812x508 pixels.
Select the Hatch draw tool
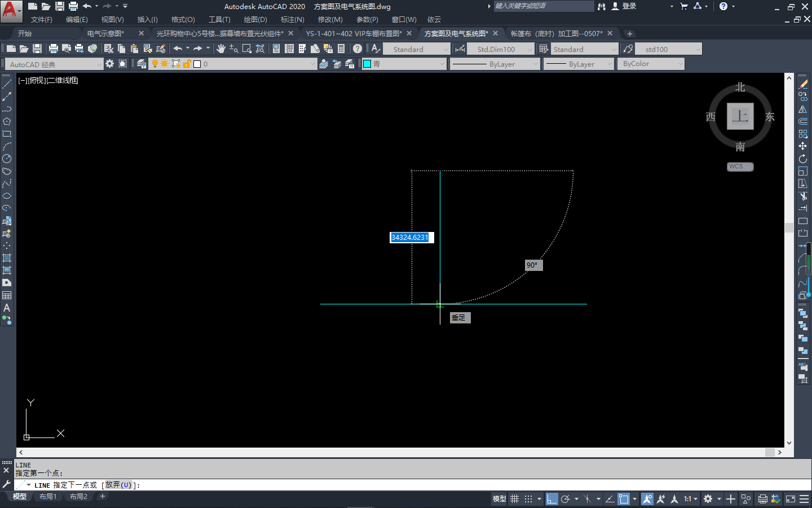(7, 258)
